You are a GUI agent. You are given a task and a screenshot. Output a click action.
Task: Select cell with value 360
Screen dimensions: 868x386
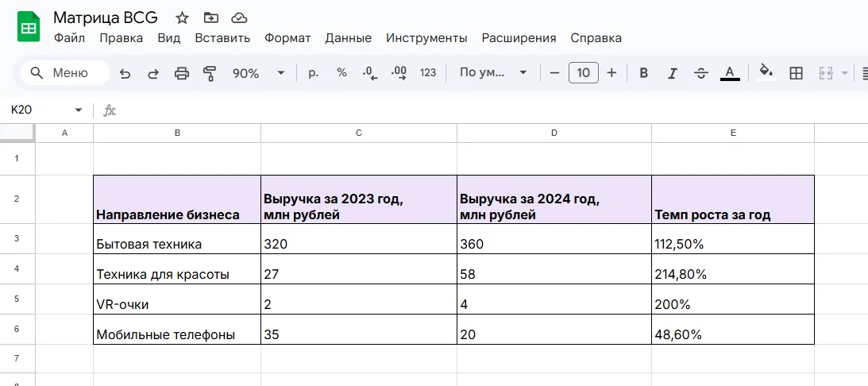pyautogui.click(x=554, y=239)
